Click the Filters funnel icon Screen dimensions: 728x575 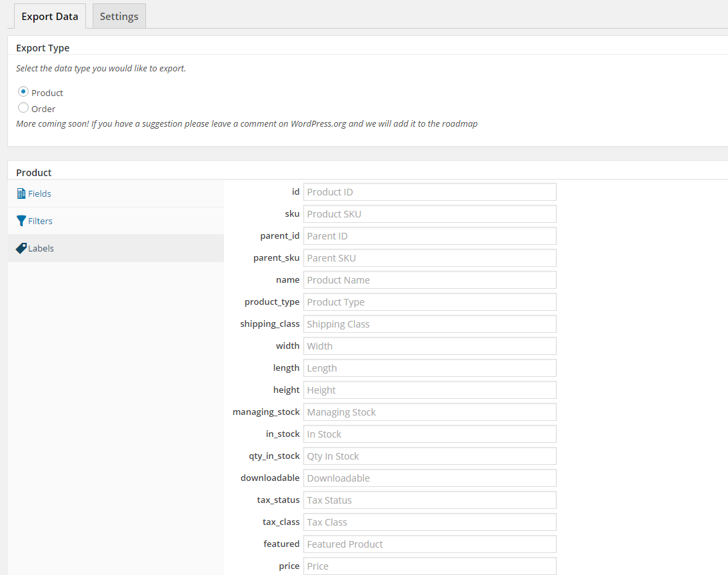point(21,221)
